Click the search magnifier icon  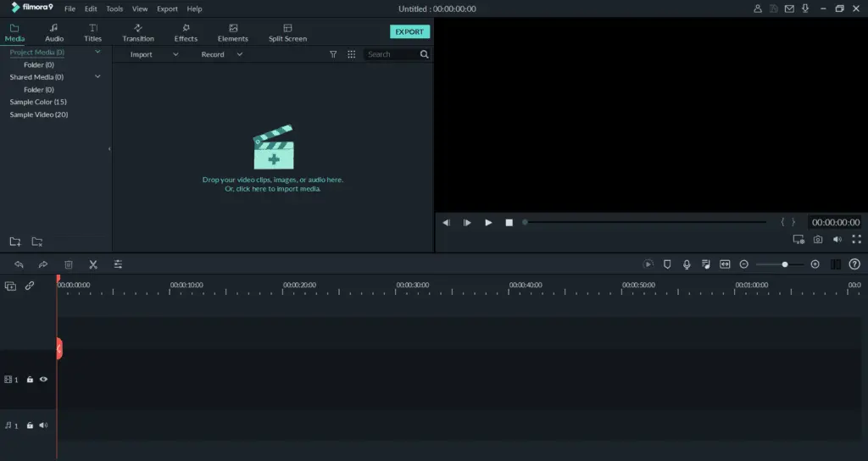(x=425, y=54)
